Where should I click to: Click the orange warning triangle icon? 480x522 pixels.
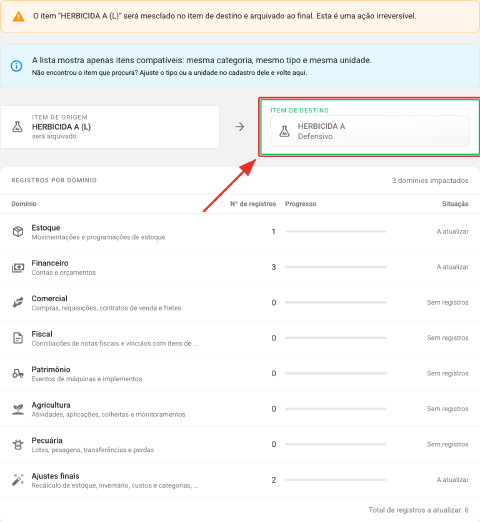pos(18,16)
